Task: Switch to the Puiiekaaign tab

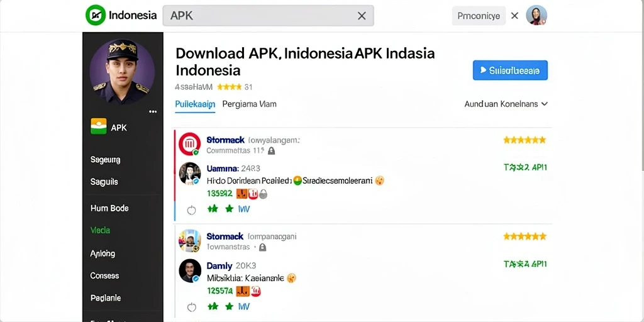Action: pyautogui.click(x=195, y=104)
